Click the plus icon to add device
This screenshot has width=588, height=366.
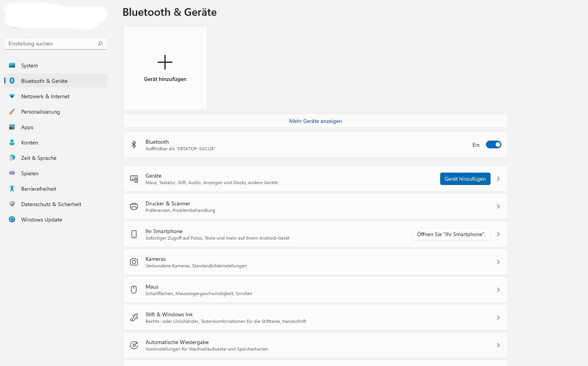point(165,62)
